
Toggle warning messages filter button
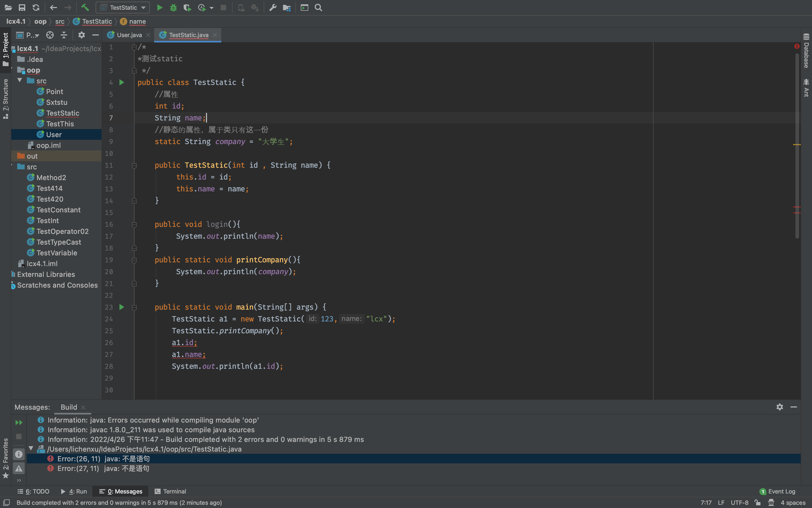pos(19,468)
